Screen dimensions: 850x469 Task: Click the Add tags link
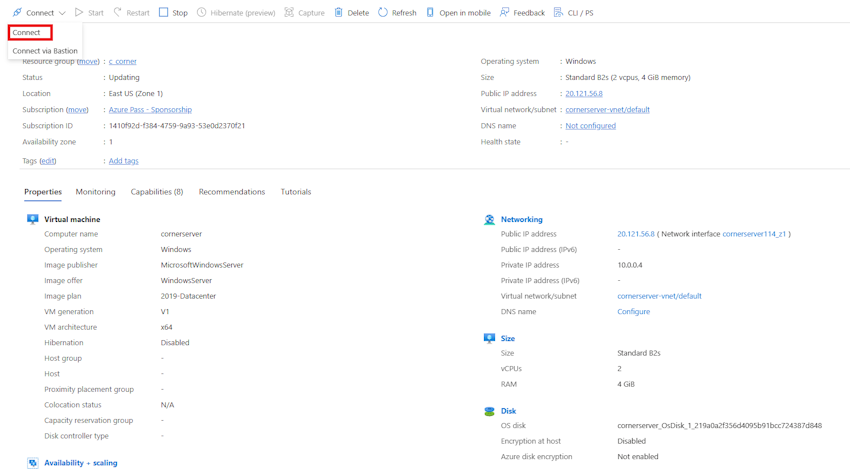(x=124, y=161)
